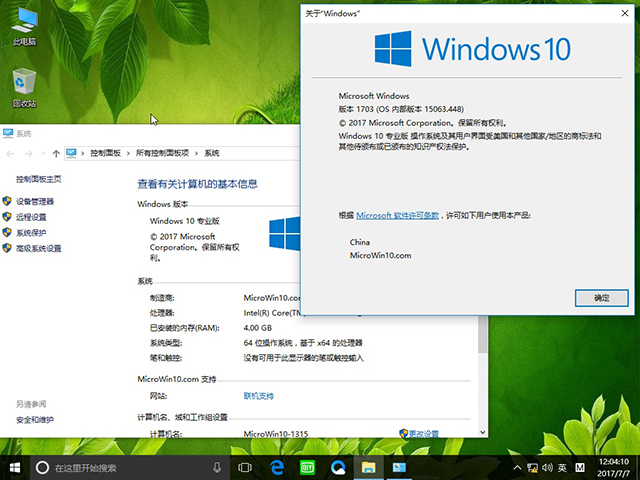Open the 联机支持 website link
This screenshot has width=640, height=480.
tap(259, 396)
